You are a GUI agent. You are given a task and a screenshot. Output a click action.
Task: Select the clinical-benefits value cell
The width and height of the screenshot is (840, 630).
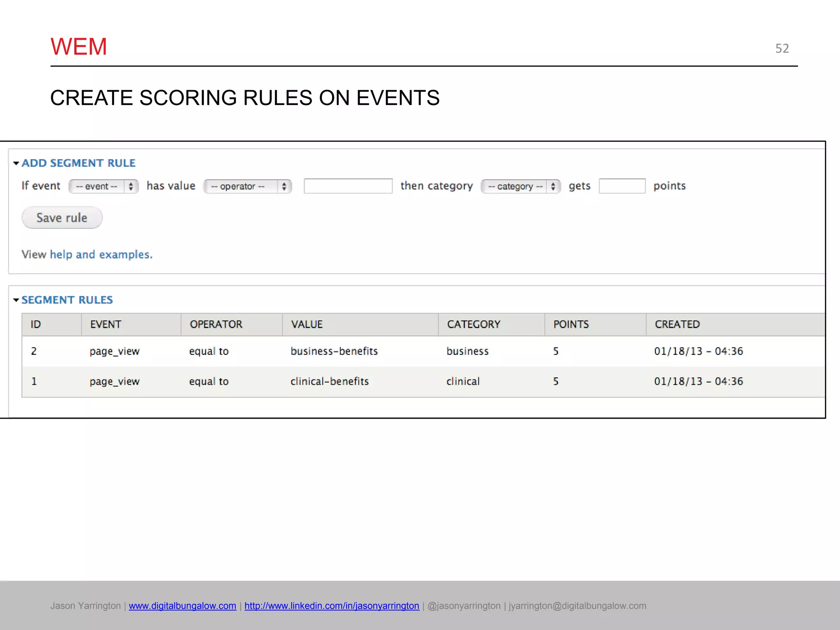tap(329, 381)
